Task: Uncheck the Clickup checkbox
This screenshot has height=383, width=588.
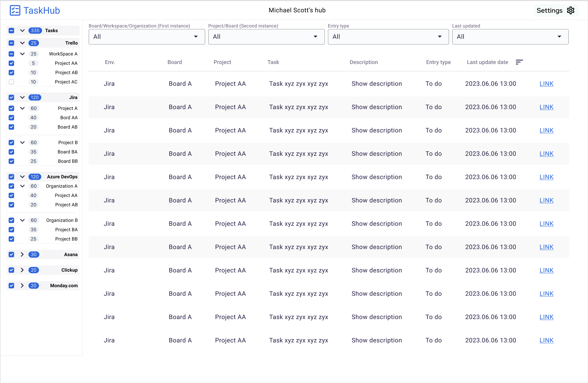Action: point(11,270)
